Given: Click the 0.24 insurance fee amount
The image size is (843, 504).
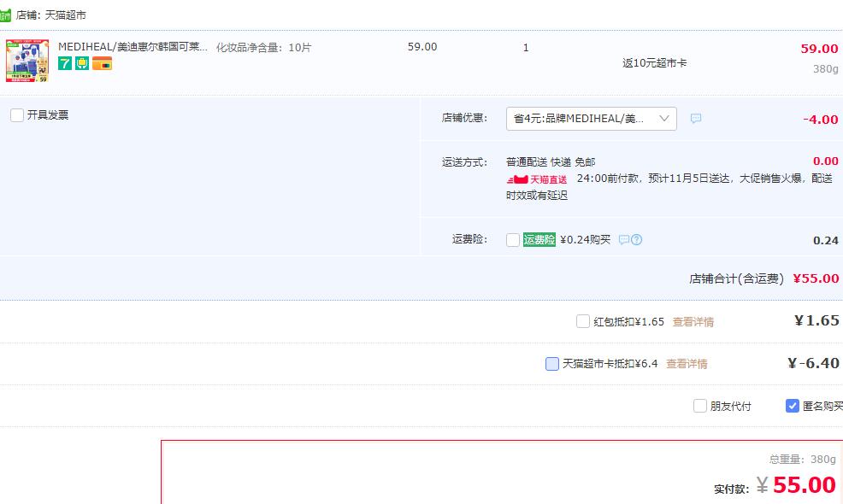Looking at the screenshot, I should pyautogui.click(x=826, y=240).
